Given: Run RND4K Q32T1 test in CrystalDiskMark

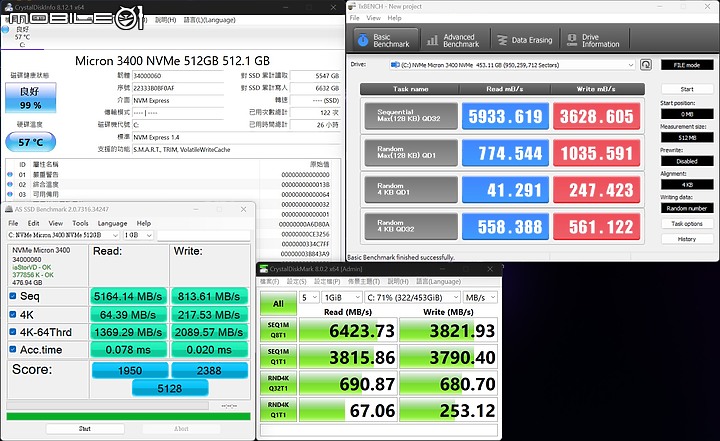Looking at the screenshot, I should tap(278, 383).
